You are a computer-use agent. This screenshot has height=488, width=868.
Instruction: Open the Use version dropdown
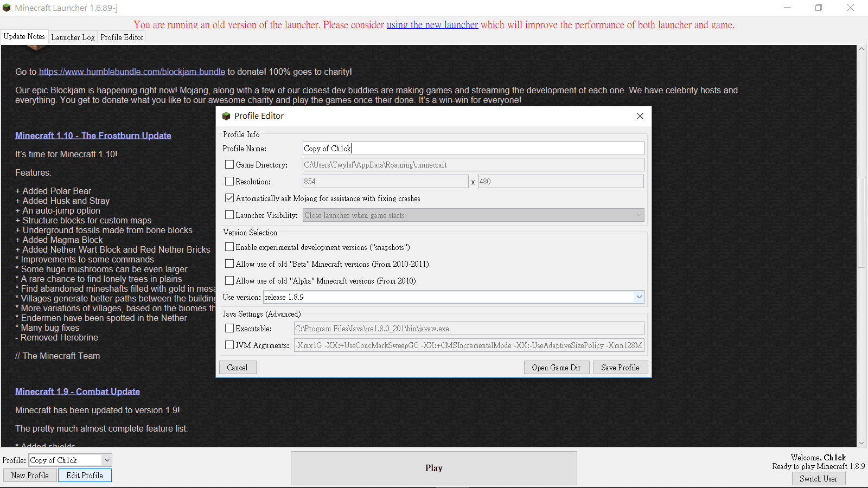point(639,297)
